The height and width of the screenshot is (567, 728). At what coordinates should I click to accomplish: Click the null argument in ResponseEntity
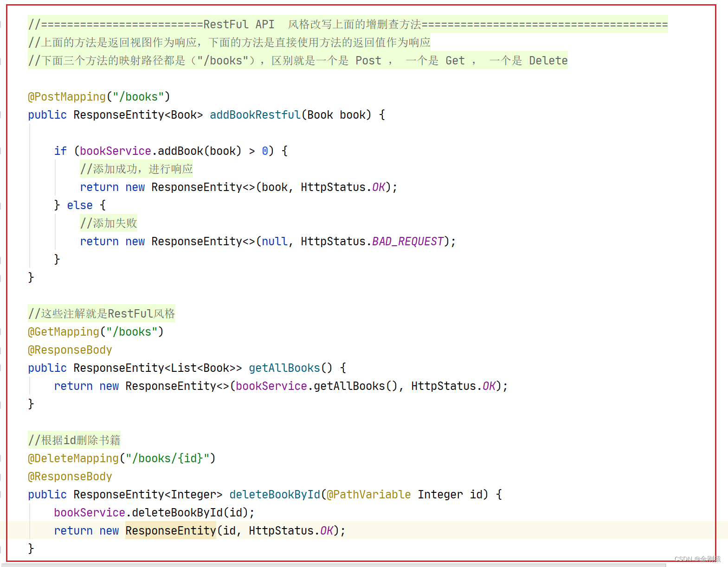coord(275,242)
